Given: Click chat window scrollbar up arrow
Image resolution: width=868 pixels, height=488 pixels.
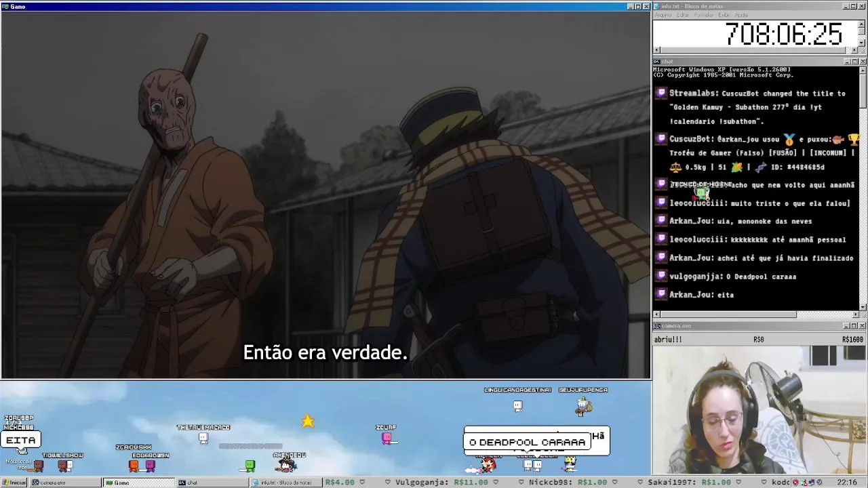Looking at the screenshot, I should pos(862,70).
